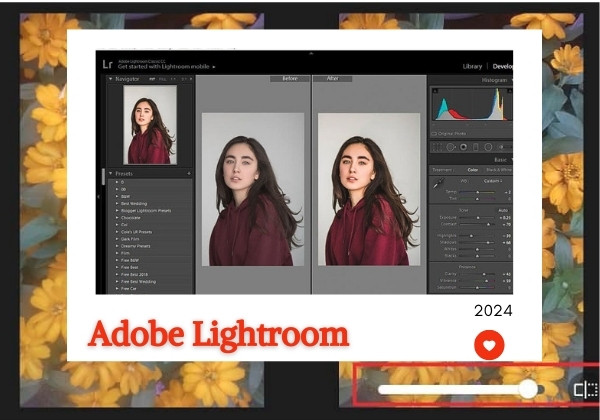This screenshot has height=420, width=600.
Task: Set Treatment to Color
Action: (x=473, y=169)
